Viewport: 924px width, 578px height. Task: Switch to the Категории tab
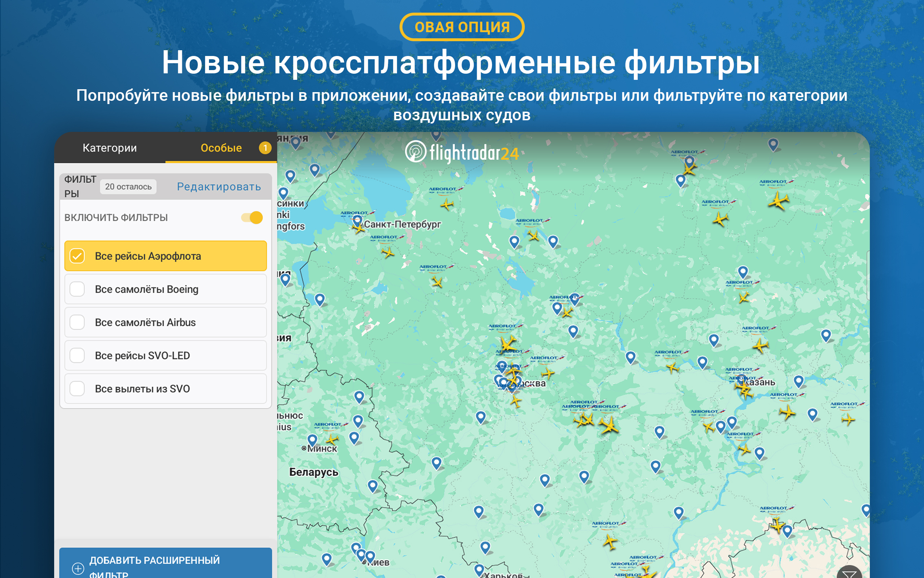point(110,148)
